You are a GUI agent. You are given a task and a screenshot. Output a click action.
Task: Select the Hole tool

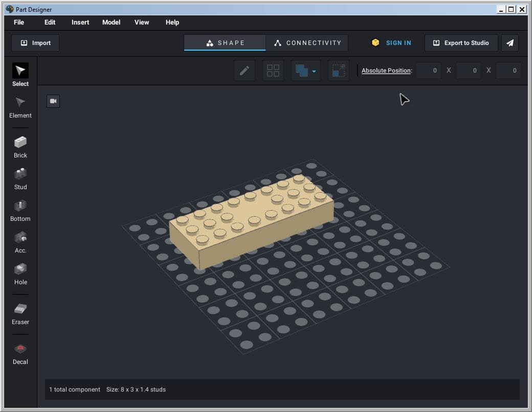pos(20,274)
